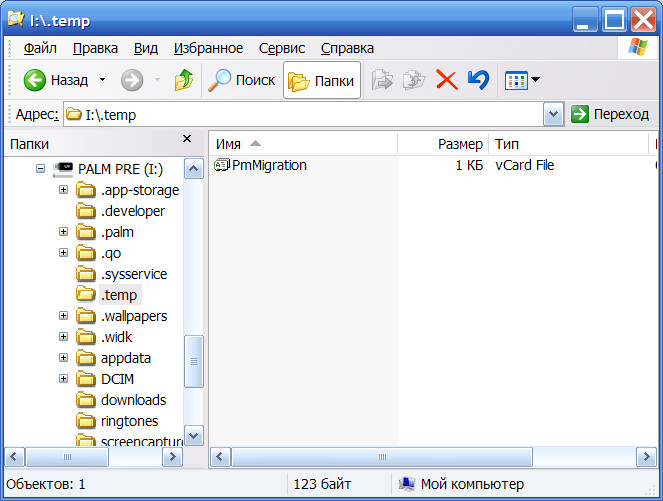Go up one folder level icon
Viewport: 663px width, 501px height.
(184, 80)
